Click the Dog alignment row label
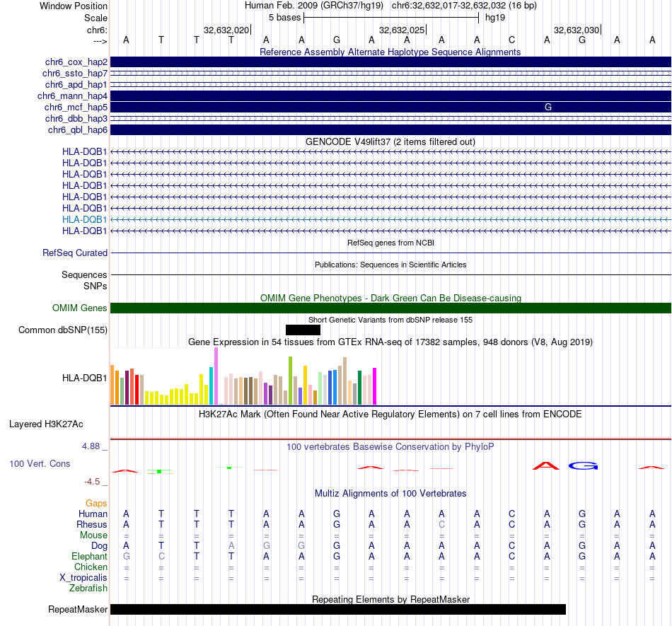The width and height of the screenshot is (672, 626). tap(99, 546)
